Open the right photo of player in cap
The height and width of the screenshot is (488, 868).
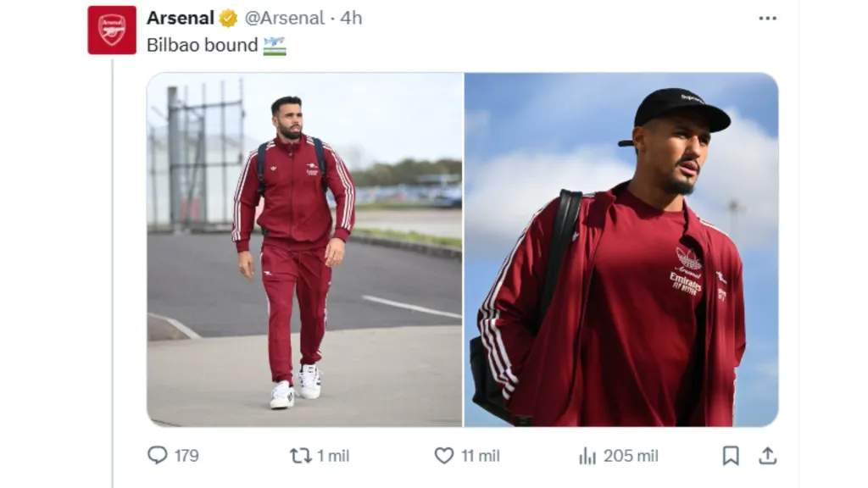623,246
